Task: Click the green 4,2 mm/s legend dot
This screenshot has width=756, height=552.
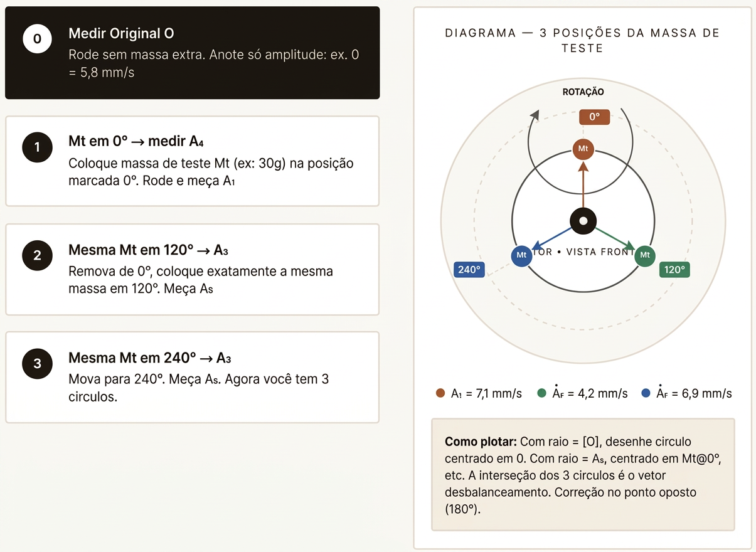Action: click(542, 393)
